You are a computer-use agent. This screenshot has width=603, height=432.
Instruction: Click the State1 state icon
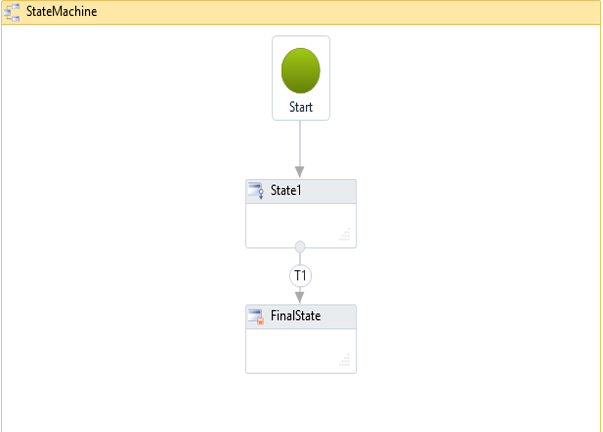[256, 191]
